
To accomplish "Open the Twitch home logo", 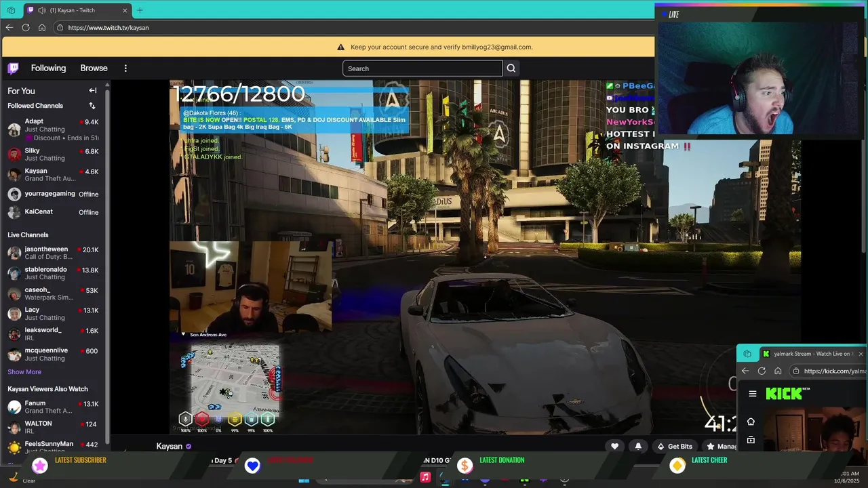I will tap(13, 68).
